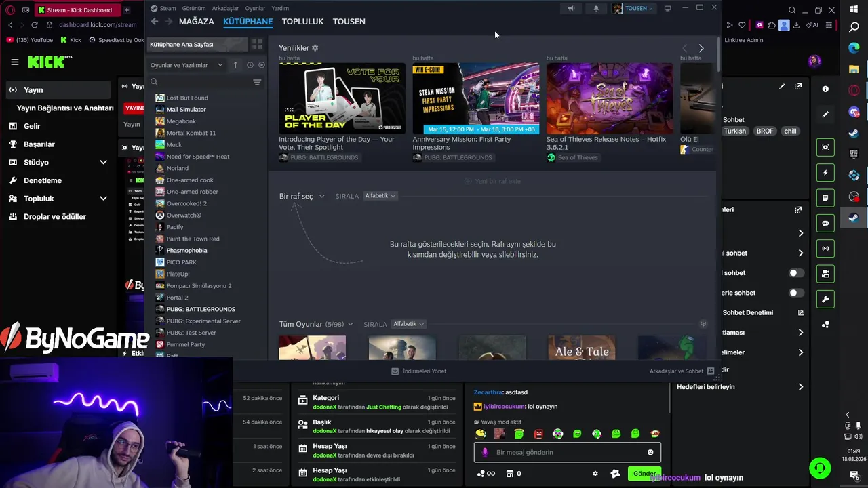Open Windows Start menu
This screenshot has height=488, width=868.
click(854, 9)
